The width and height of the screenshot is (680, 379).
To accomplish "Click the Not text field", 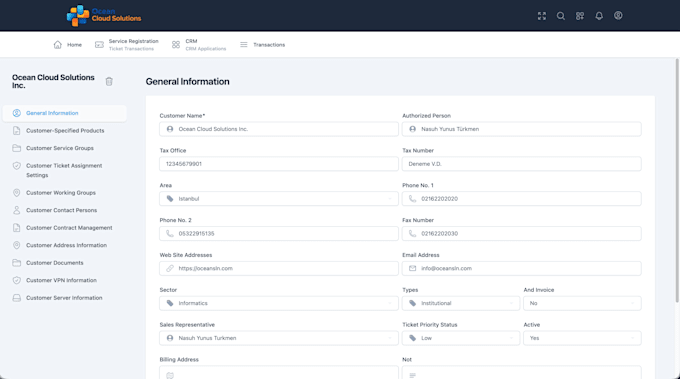I will tap(521, 372).
